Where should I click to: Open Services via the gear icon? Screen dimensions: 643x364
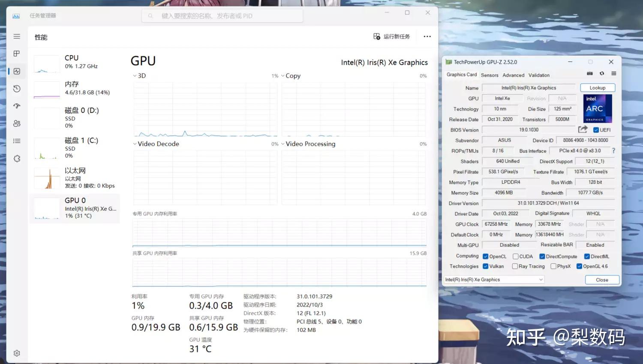(x=16, y=158)
